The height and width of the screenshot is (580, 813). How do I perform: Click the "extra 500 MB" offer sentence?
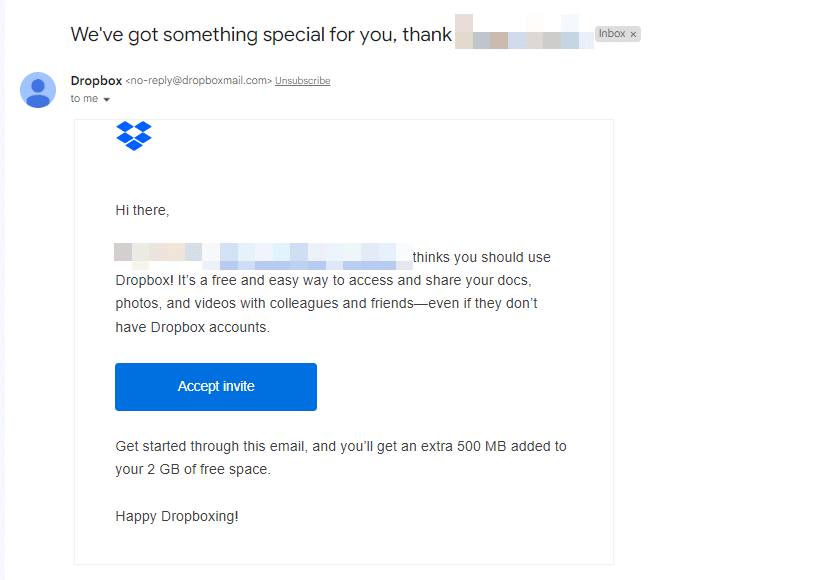click(x=340, y=446)
